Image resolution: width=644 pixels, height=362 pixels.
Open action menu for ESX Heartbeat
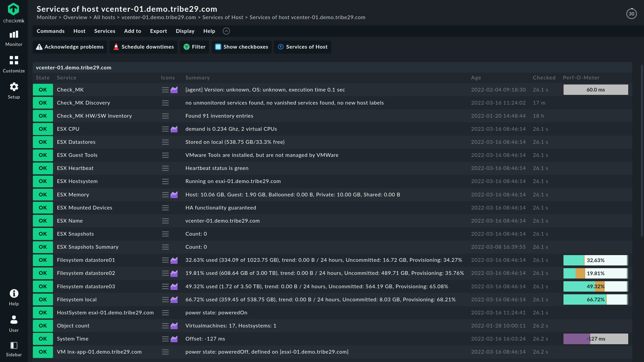[165, 168]
